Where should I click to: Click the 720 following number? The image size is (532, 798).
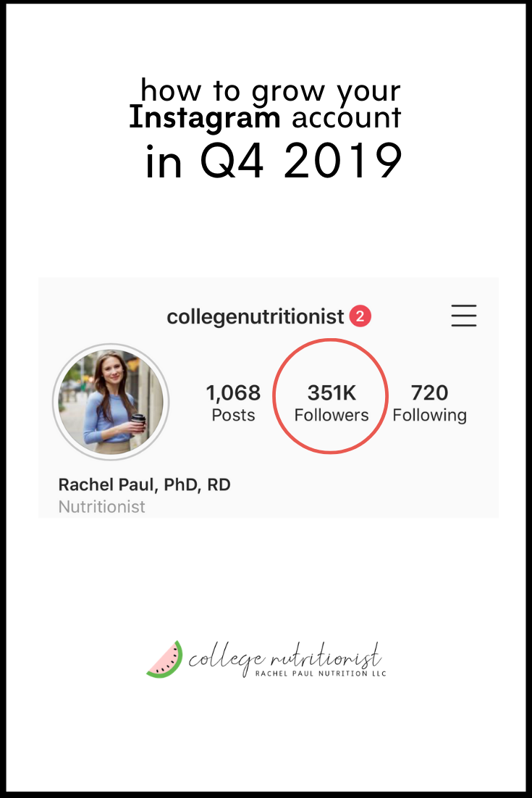tap(429, 393)
